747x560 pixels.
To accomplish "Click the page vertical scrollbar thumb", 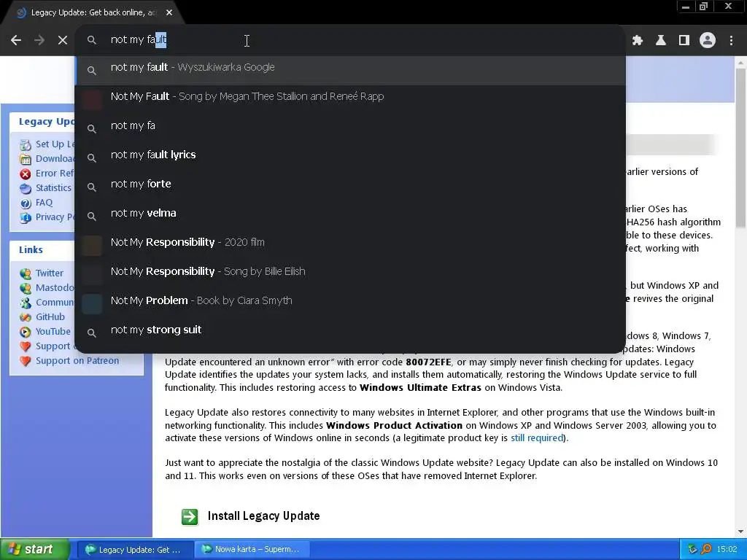I will tap(740, 147).
